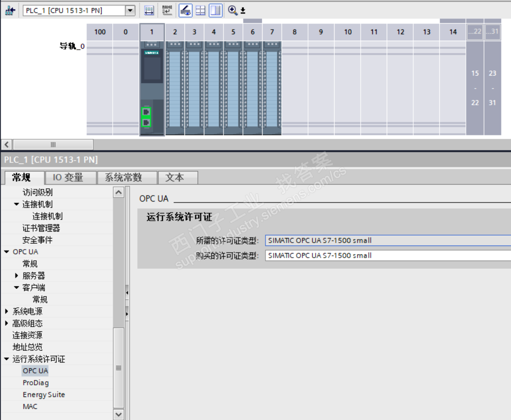The height and width of the screenshot is (420, 511).
Task: Select the I/O module in slot 7
Action: 272,87
